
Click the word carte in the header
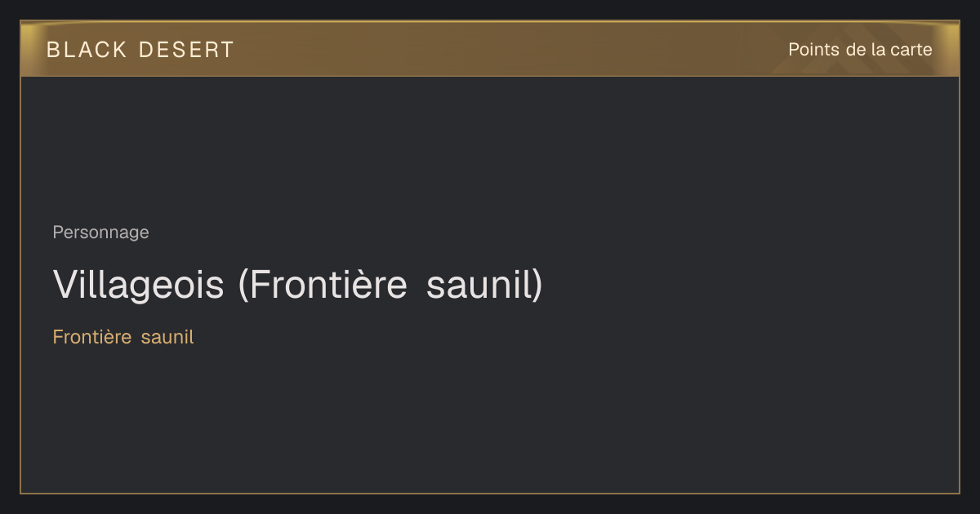tap(911, 50)
